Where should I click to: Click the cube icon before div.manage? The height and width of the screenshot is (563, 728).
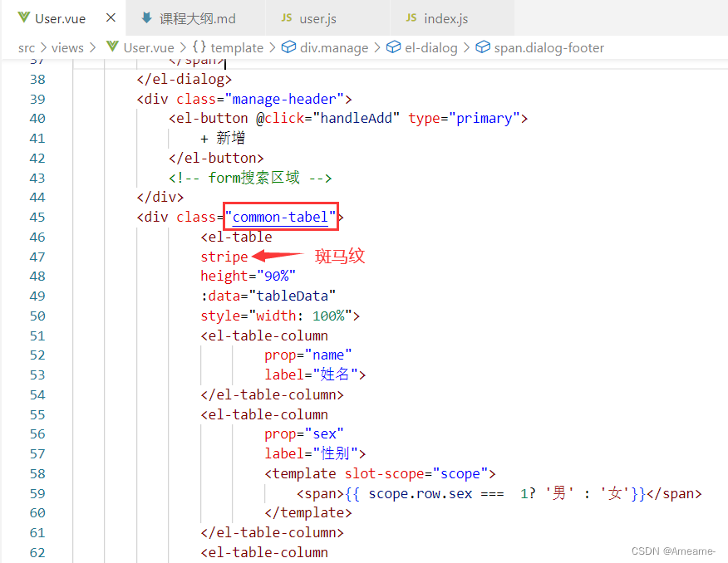[x=288, y=47]
